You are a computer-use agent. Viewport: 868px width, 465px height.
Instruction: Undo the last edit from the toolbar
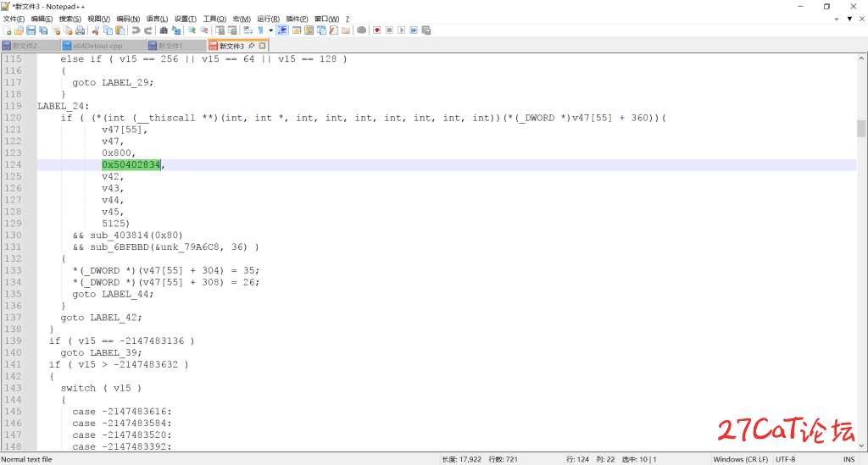pos(136,30)
